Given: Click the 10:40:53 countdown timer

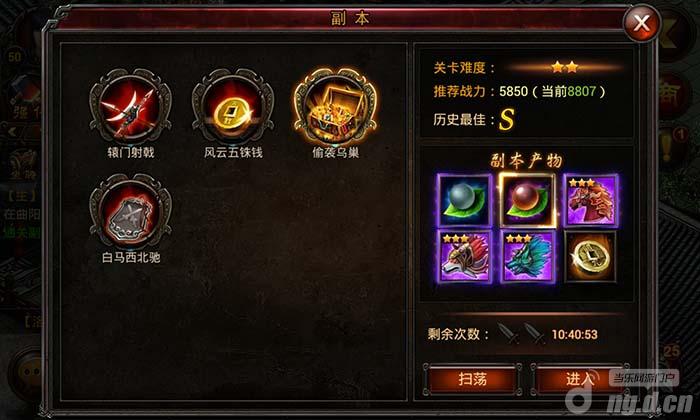Looking at the screenshot, I should coord(575,334).
